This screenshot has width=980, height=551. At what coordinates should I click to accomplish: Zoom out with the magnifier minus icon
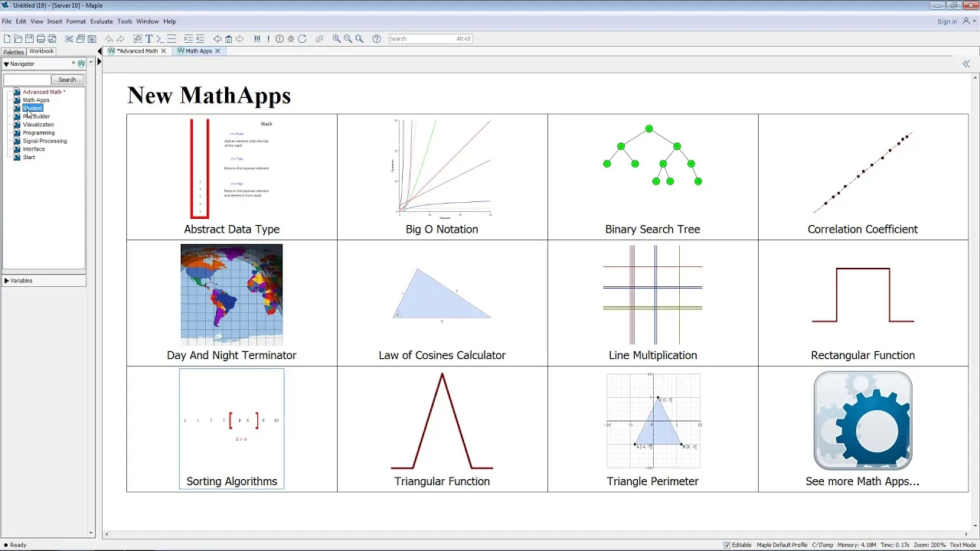[348, 38]
